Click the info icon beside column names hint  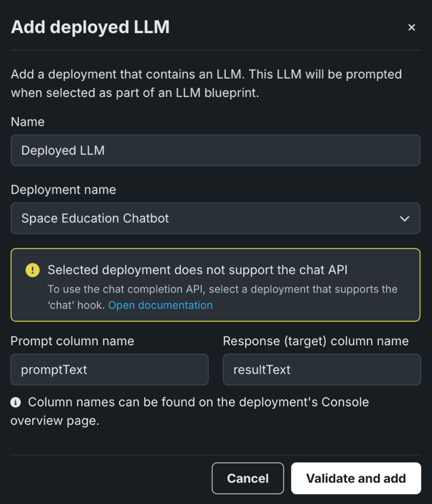(16, 402)
